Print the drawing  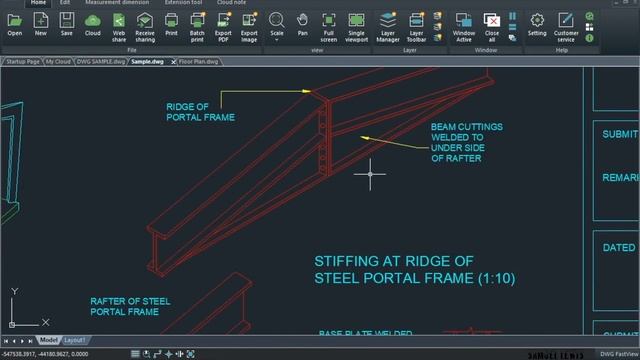171,24
